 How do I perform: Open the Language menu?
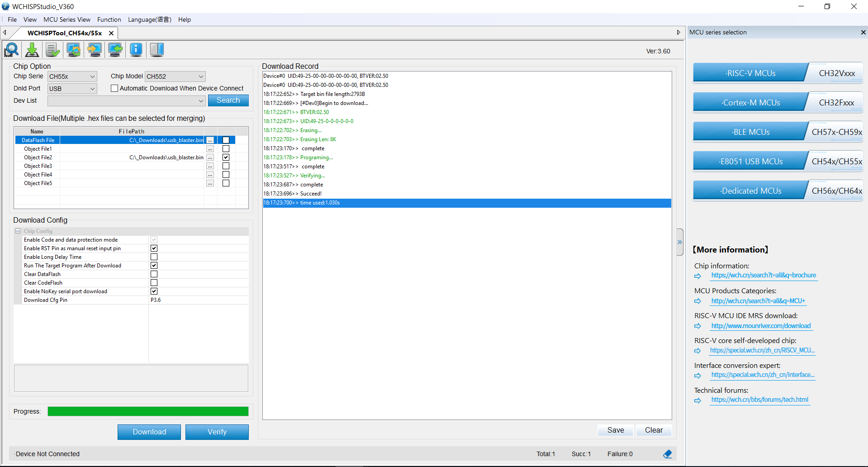point(150,19)
